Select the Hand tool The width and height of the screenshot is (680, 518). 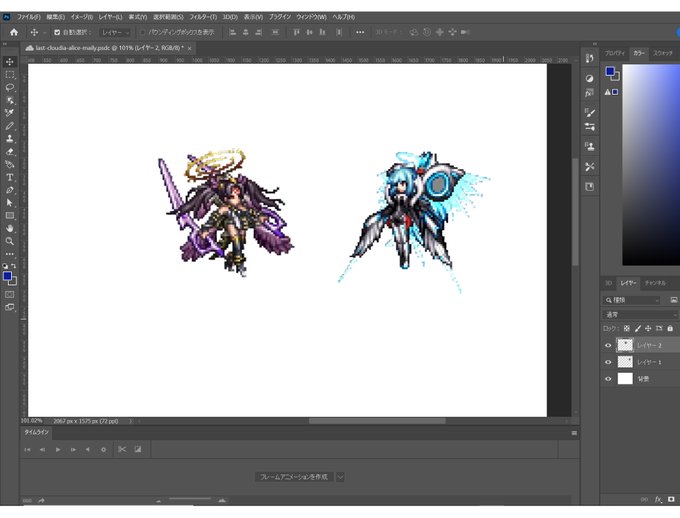10,228
